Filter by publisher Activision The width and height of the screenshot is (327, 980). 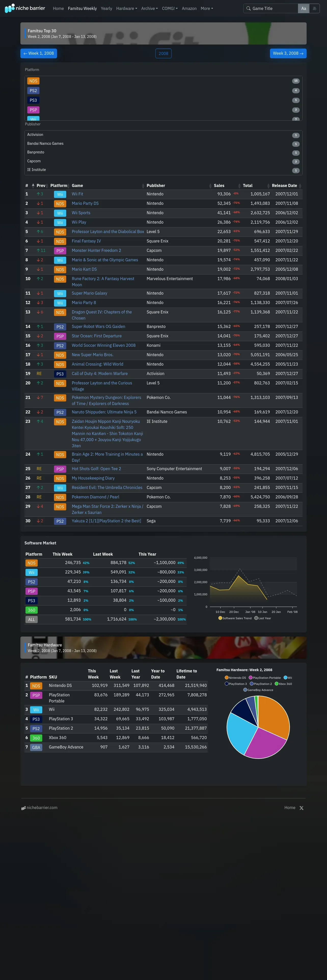pyautogui.click(x=163, y=135)
